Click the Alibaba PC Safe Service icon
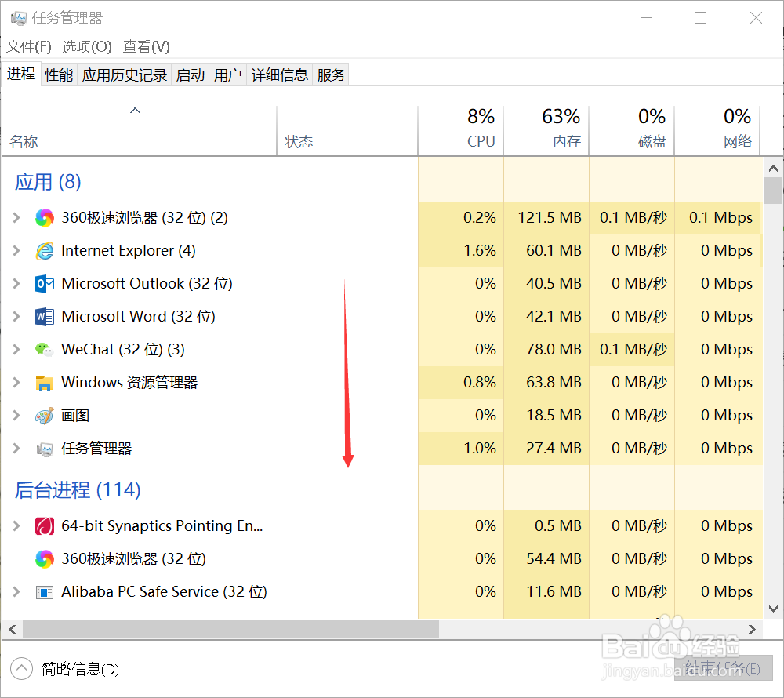The width and height of the screenshot is (784, 698). [x=45, y=592]
